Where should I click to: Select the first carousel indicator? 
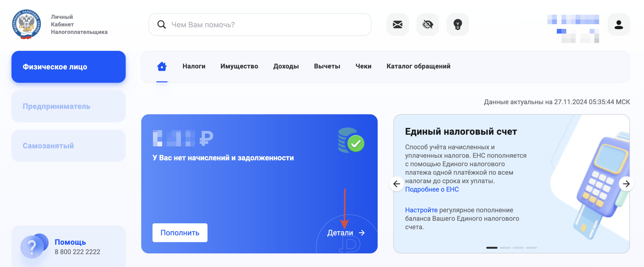(x=492, y=248)
